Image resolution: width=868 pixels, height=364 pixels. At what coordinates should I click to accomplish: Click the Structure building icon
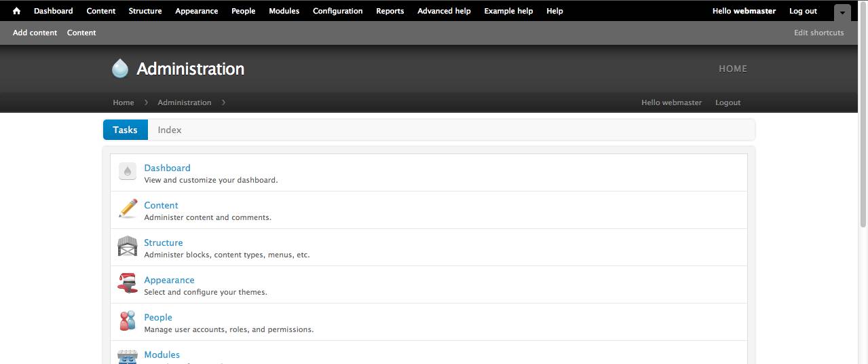(x=128, y=246)
